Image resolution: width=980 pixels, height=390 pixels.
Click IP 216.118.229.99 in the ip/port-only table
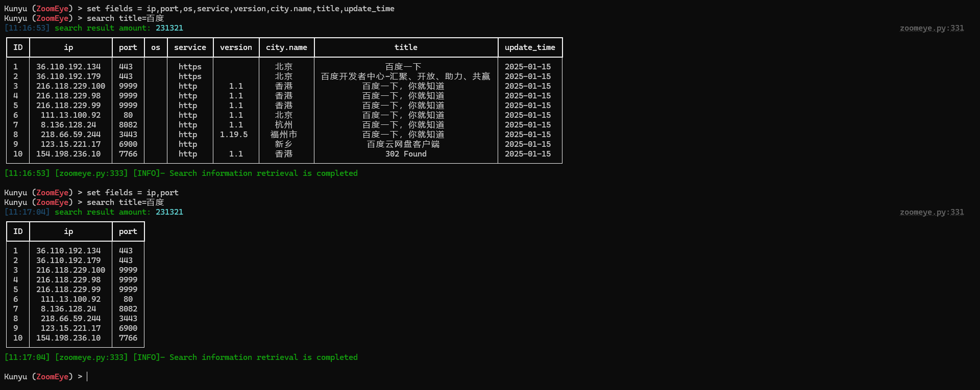pos(68,290)
